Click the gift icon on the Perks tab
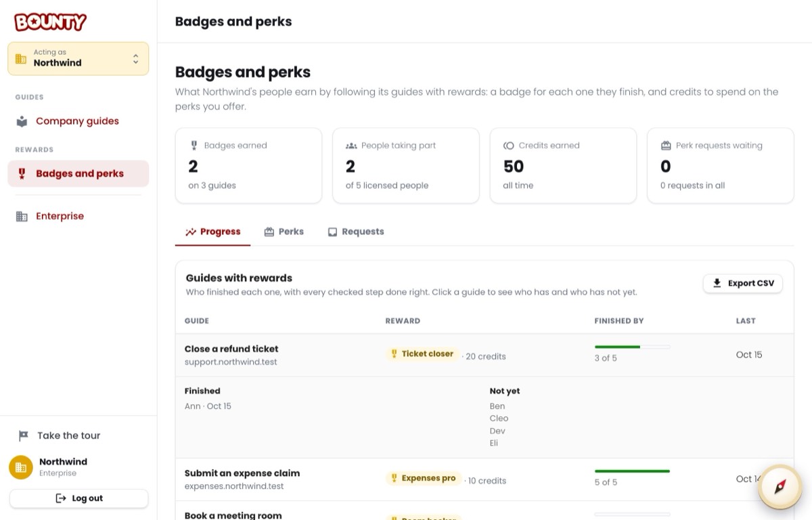 [269, 232]
